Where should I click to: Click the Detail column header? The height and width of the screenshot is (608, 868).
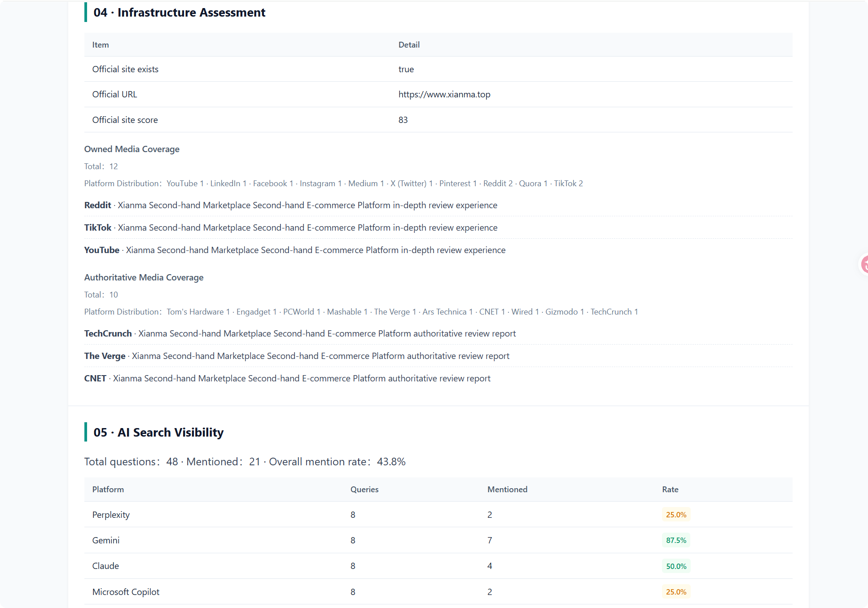click(409, 45)
